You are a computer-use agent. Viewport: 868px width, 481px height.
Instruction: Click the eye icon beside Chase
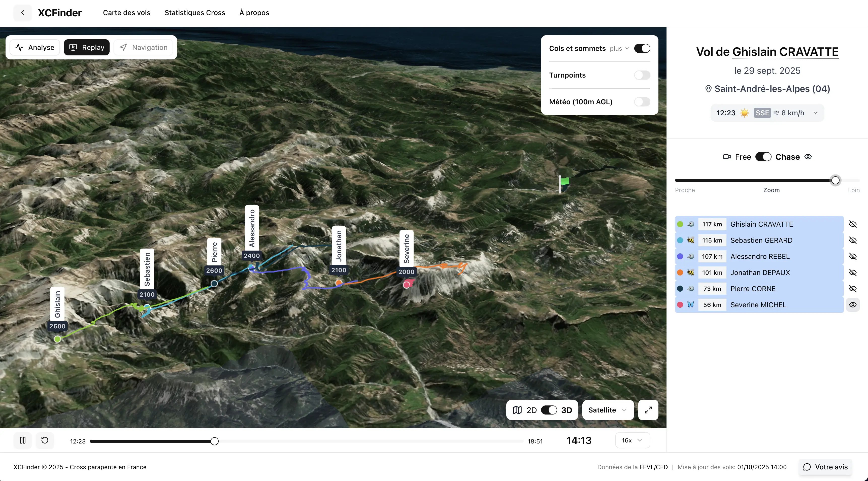[808, 157]
